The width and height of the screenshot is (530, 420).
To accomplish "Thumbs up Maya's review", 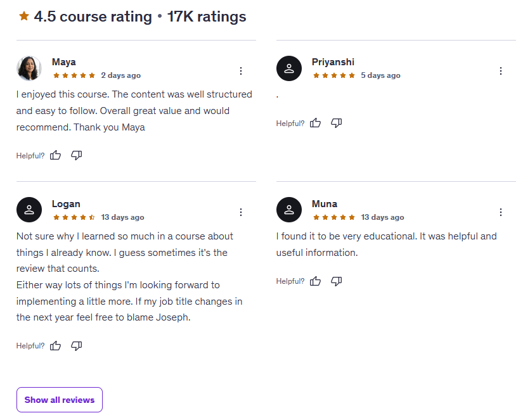I will pos(56,155).
